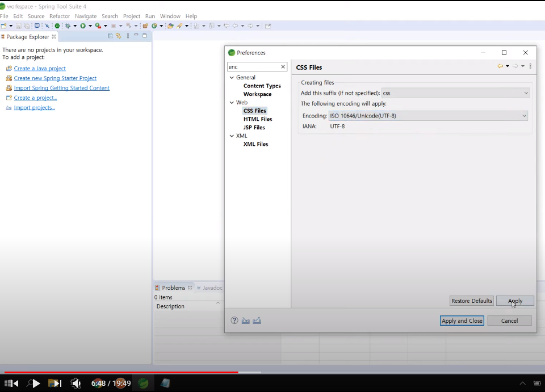Image resolution: width=545 pixels, height=392 pixels.
Task: Open the Window menu
Action: [170, 16]
